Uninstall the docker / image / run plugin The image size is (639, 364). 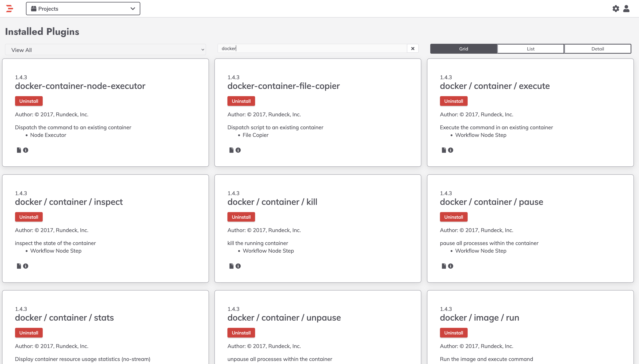click(x=453, y=333)
